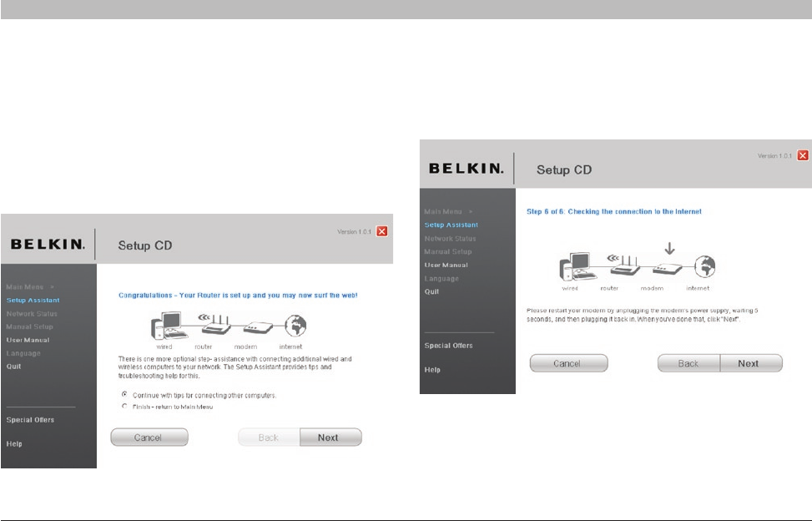Open Special Offers in Step 6 window sidebar

click(448, 345)
